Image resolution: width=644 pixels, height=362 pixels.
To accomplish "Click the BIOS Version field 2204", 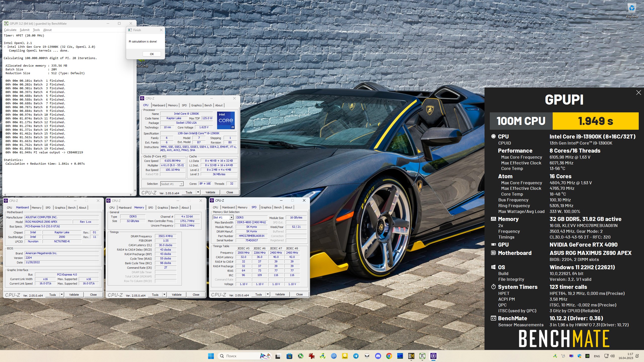I will click(62, 258).
